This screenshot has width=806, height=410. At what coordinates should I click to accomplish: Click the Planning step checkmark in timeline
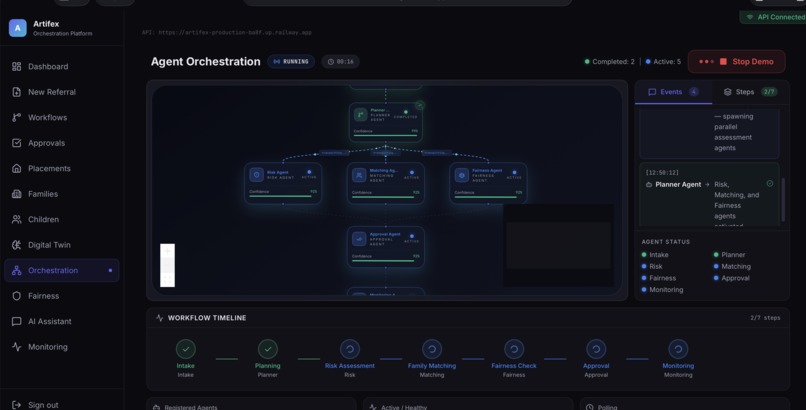tap(268, 349)
